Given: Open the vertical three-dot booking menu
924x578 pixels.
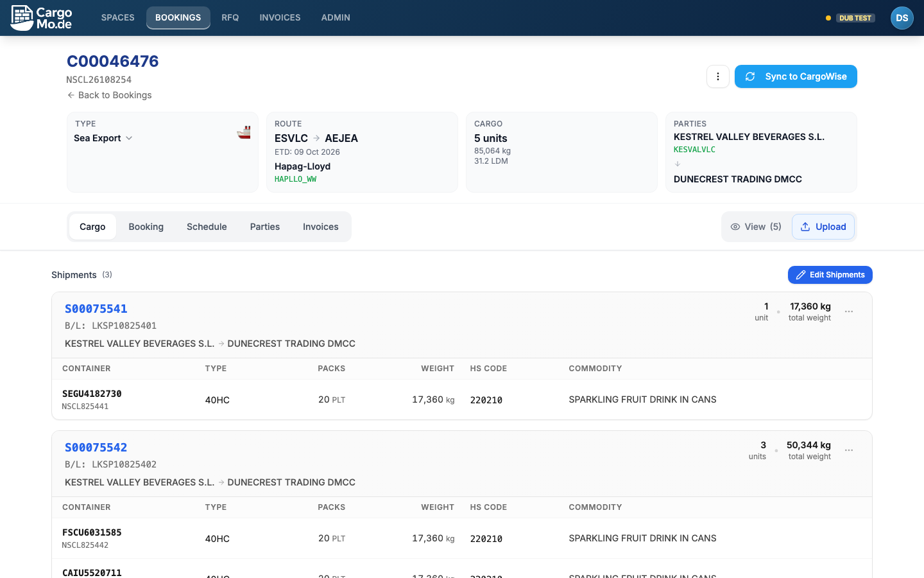Looking at the screenshot, I should point(718,76).
